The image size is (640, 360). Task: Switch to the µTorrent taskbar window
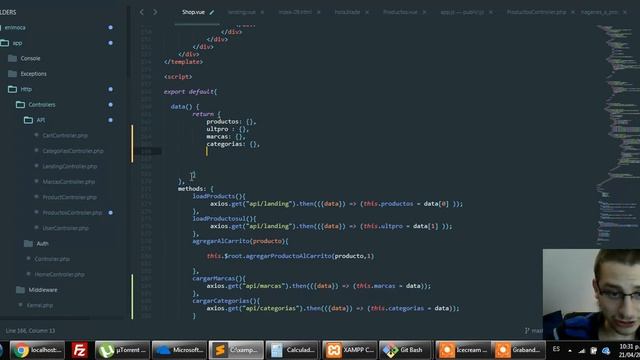click(x=122, y=350)
